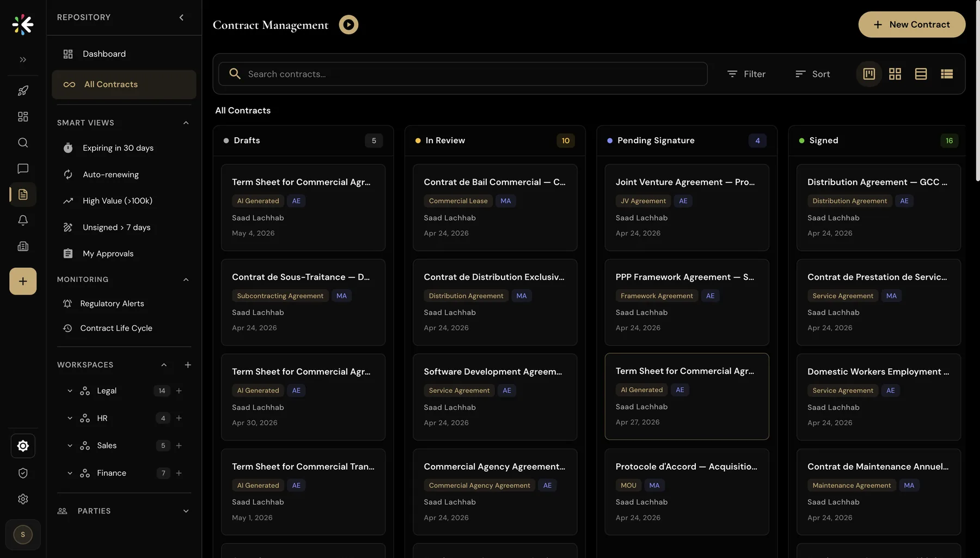This screenshot has width=980, height=558.
Task: Collapse the Smart Views section
Action: coord(186,123)
